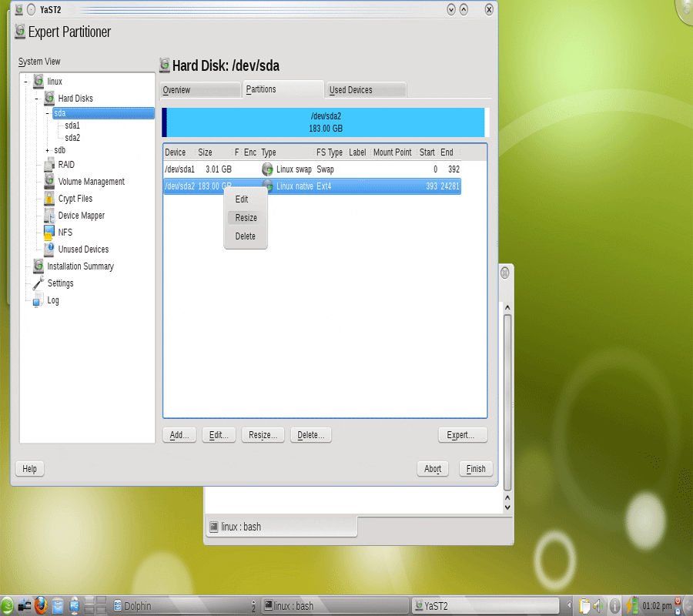Viewport: 693px width, 616px height.
Task: Select the /dev/sda1 partition row
Action: (x=312, y=169)
